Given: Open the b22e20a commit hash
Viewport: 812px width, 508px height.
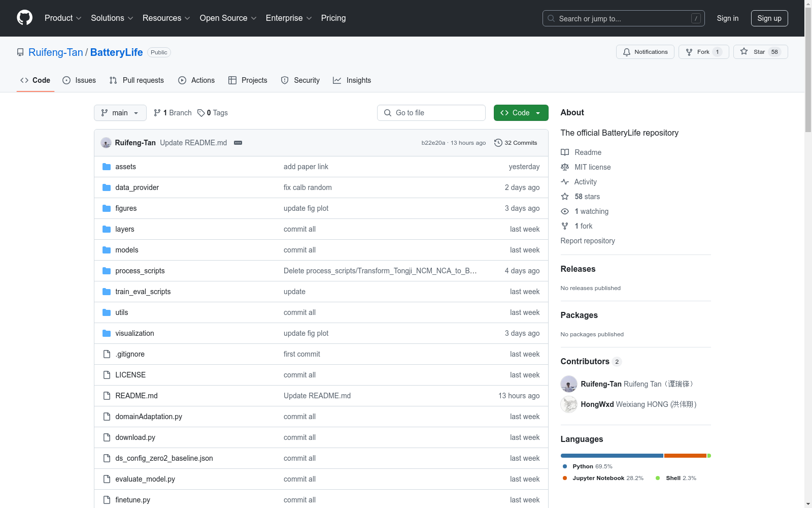Looking at the screenshot, I should [433, 143].
